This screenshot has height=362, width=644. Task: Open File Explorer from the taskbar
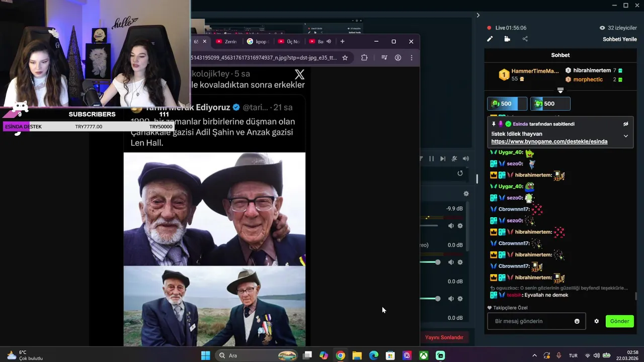357,355
